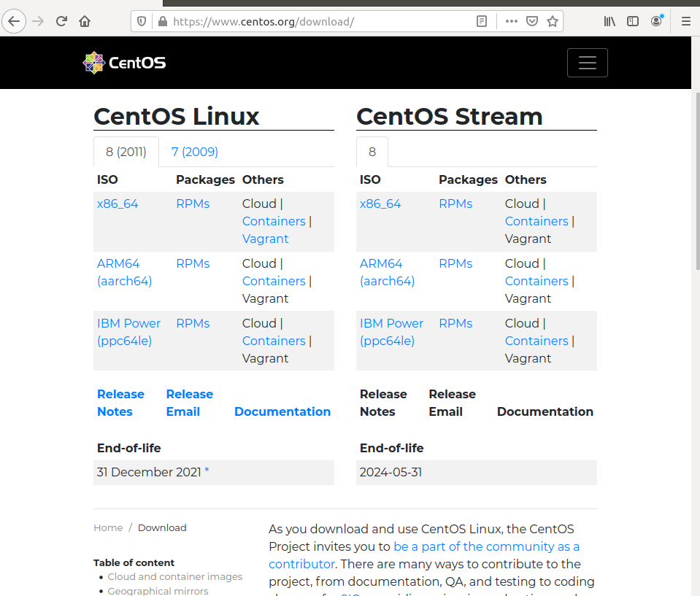Click the Download breadcrumb text
Viewport: 700px width, 596px height.
click(162, 527)
